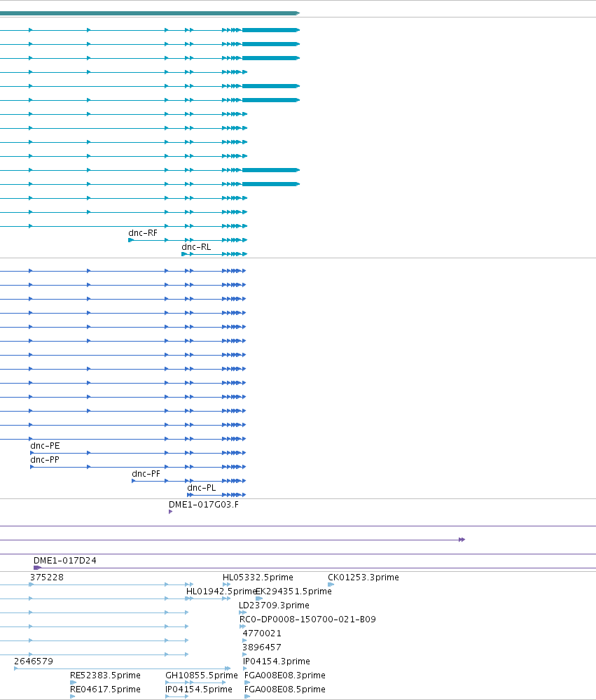The image size is (596, 700).
Task: Click the RE04617.5prime label
Action: pyautogui.click(x=105, y=689)
